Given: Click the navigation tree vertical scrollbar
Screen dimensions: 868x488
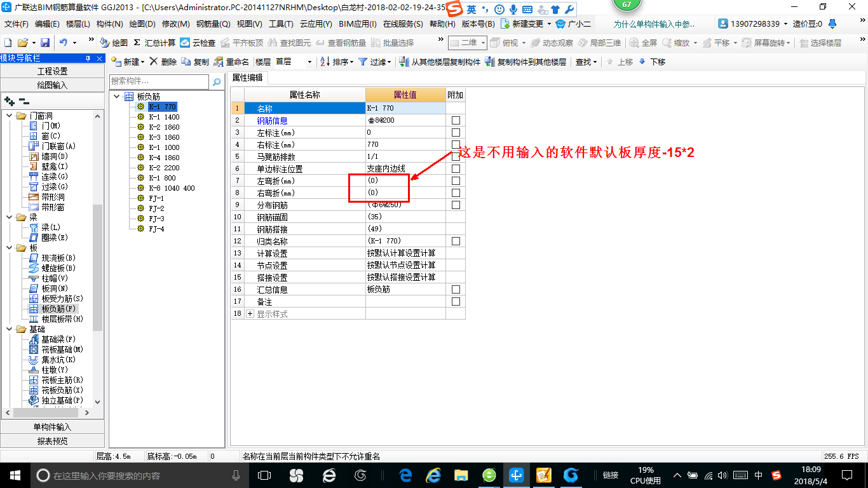Looking at the screenshot, I should click(x=97, y=267).
